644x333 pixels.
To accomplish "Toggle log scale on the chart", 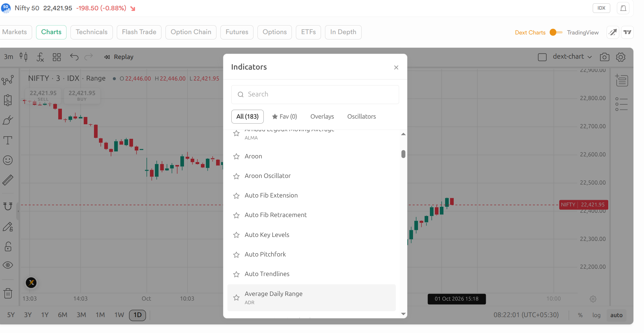I will (x=596, y=315).
